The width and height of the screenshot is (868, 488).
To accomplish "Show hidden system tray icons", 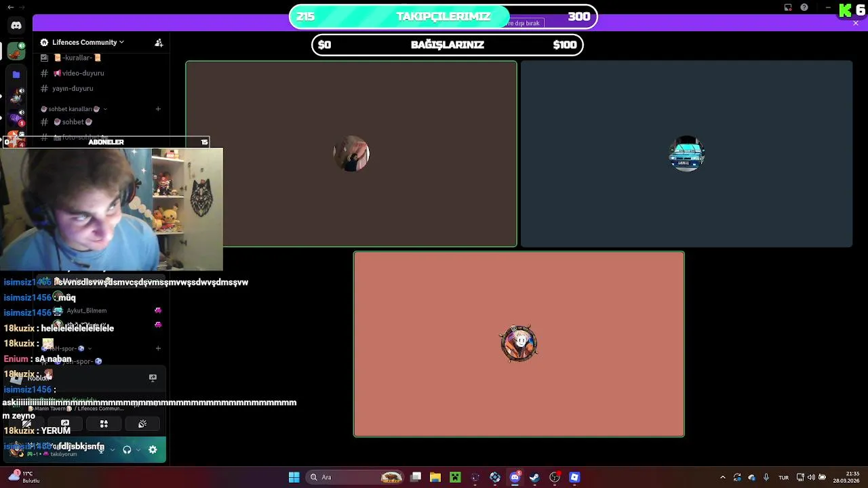I will 722,477.
